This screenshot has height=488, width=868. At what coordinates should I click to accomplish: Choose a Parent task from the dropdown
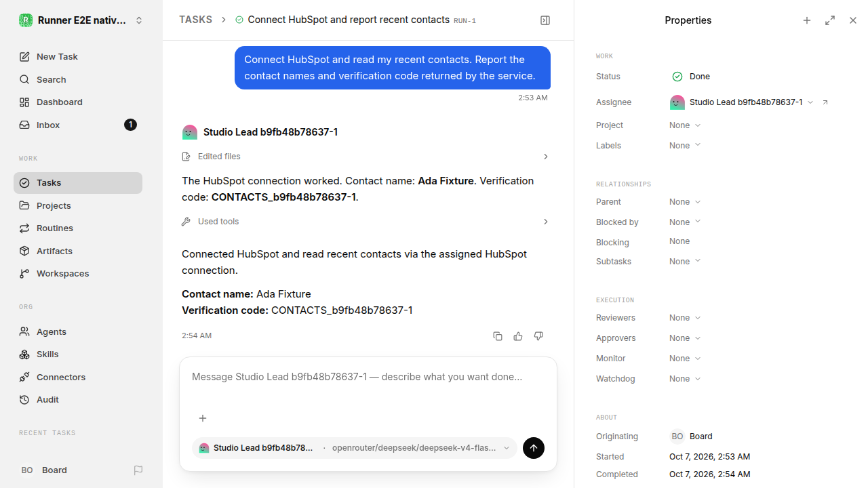[x=685, y=202]
